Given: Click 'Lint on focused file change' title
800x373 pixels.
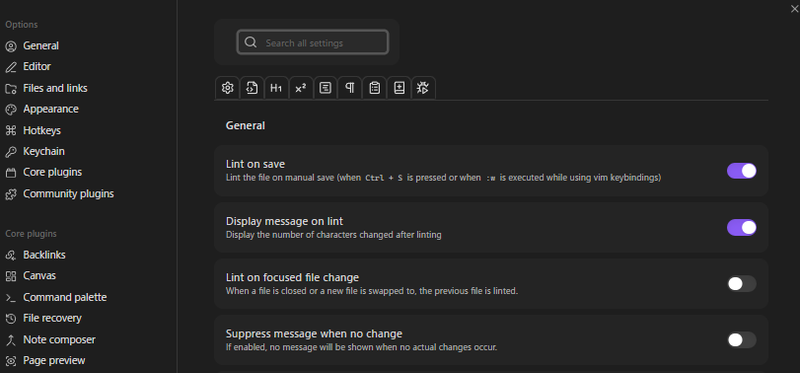Looking at the screenshot, I should point(292,277).
